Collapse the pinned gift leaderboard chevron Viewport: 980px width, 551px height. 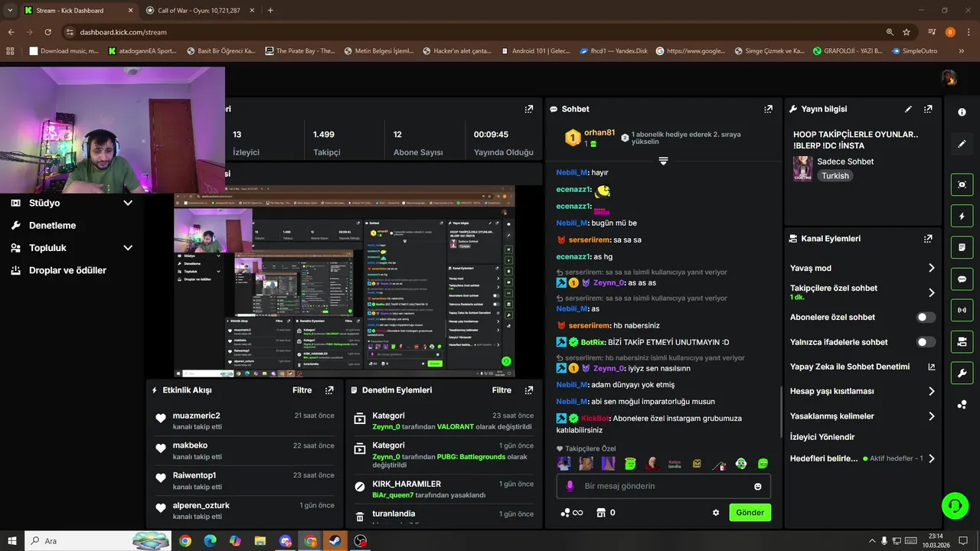(x=663, y=161)
